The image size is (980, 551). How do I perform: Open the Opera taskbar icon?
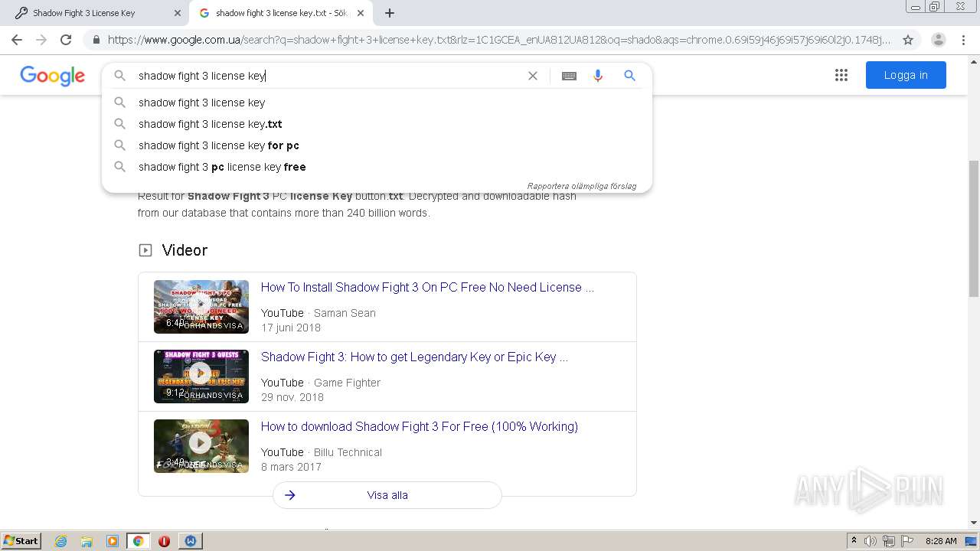(164, 541)
